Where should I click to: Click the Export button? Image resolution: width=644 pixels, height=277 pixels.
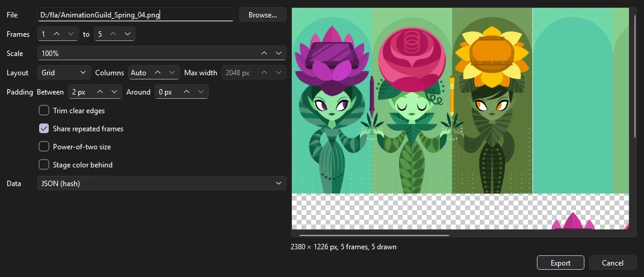[x=560, y=263]
